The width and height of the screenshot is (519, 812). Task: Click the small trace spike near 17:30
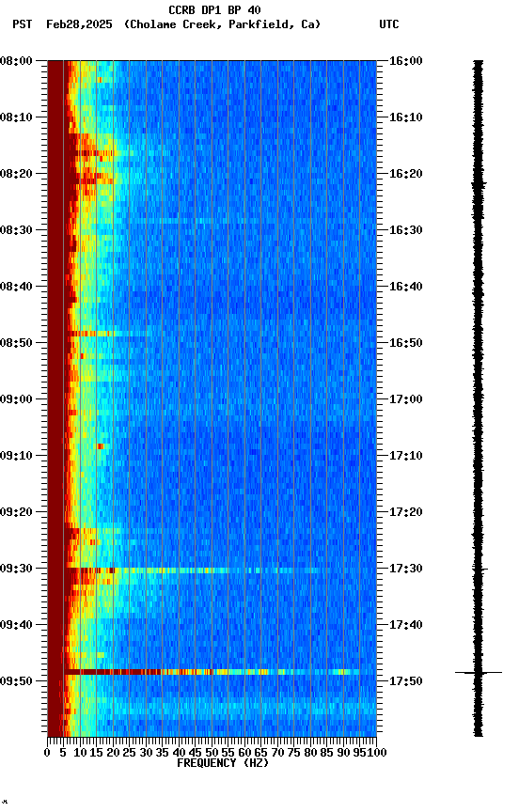point(480,570)
